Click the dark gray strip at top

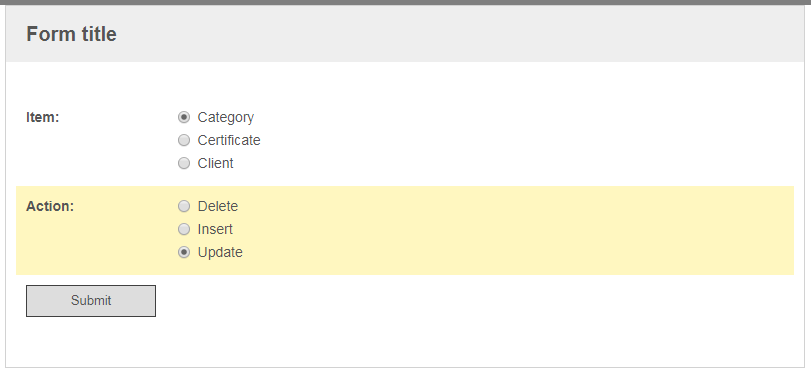pos(406,2)
